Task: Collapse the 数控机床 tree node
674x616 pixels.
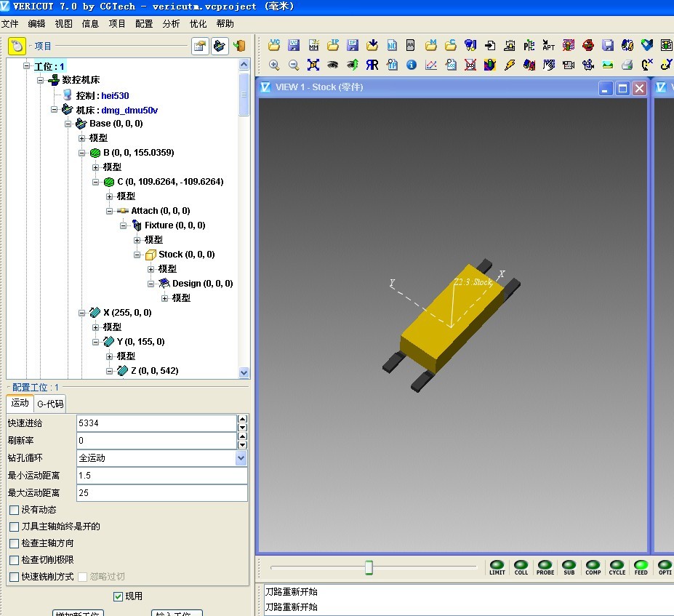Action: tap(41, 80)
